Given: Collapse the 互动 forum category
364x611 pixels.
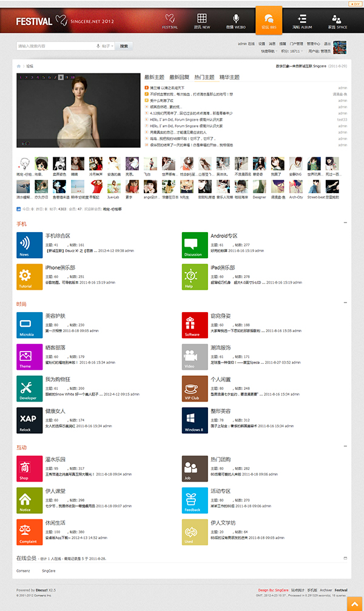Looking at the screenshot, I should tap(345, 446).
